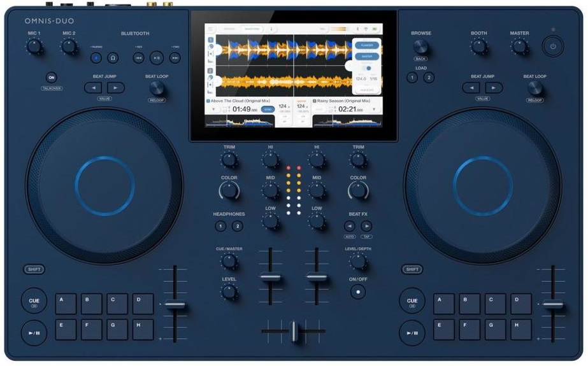
Task: Toggle Headphones cue channel 2 button
Action: point(238,226)
